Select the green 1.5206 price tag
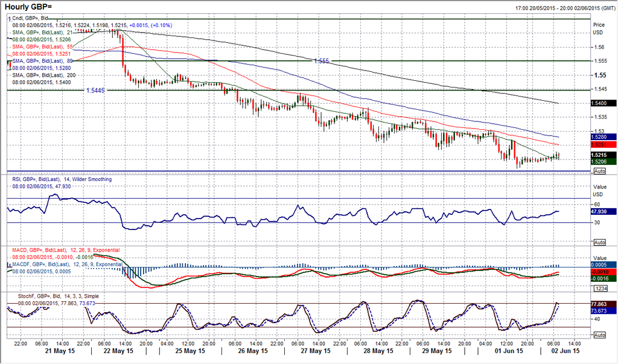 click(604, 162)
